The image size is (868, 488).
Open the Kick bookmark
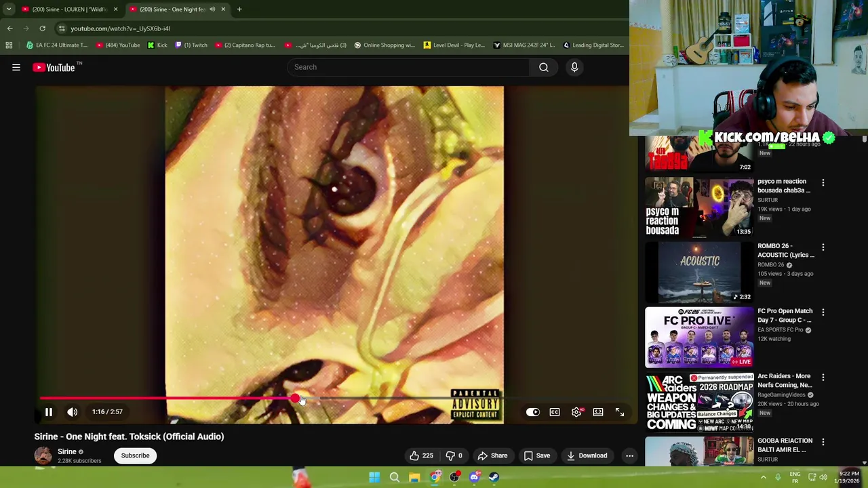pos(157,45)
